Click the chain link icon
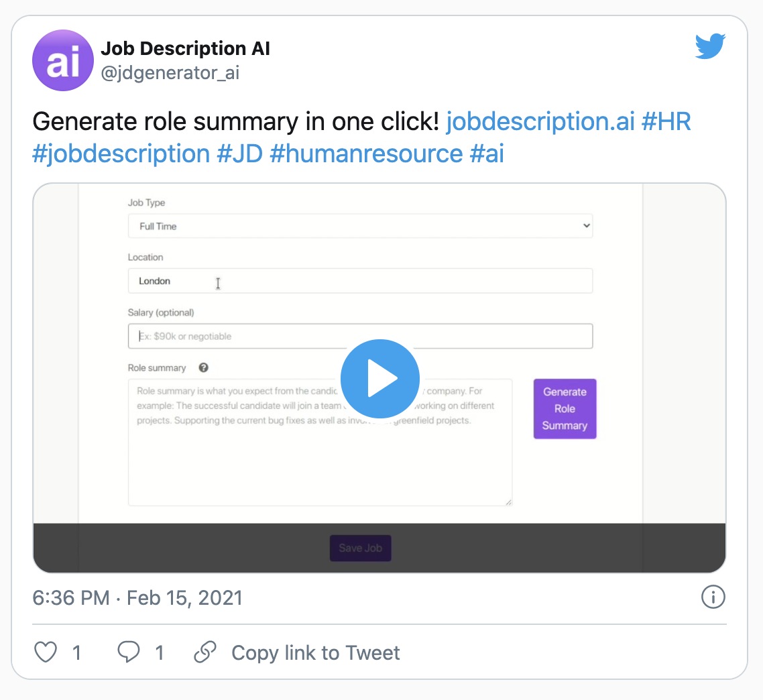Viewport: 763px width, 700px height. click(x=204, y=652)
